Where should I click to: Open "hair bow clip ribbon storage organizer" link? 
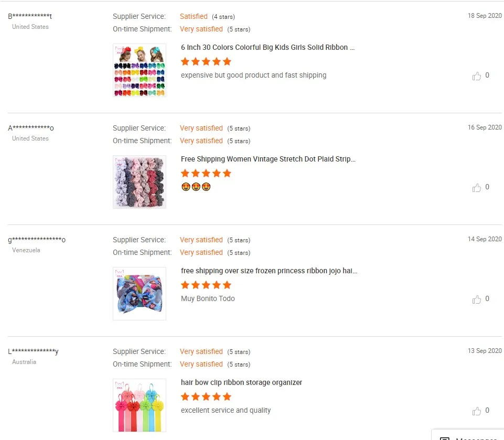[241, 382]
